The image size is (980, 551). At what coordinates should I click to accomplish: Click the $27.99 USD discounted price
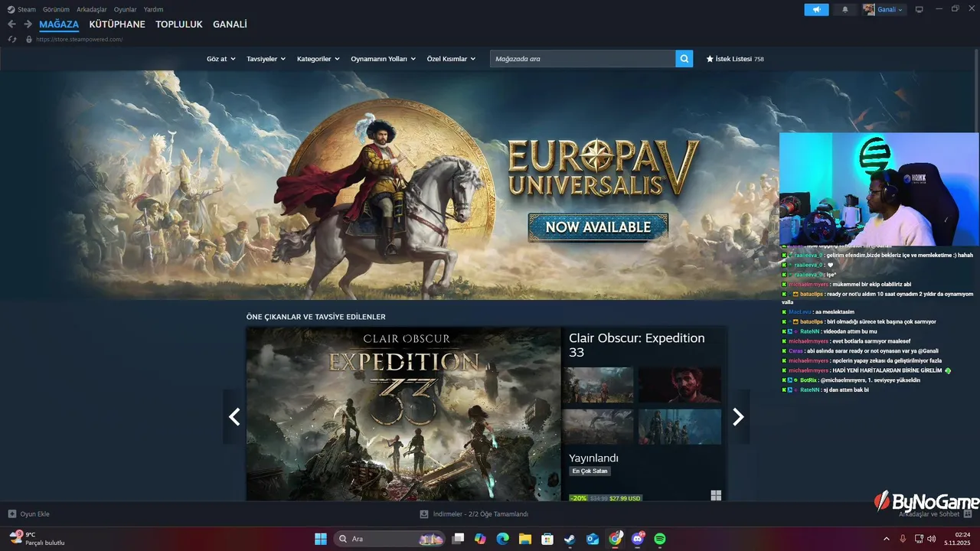(x=625, y=498)
